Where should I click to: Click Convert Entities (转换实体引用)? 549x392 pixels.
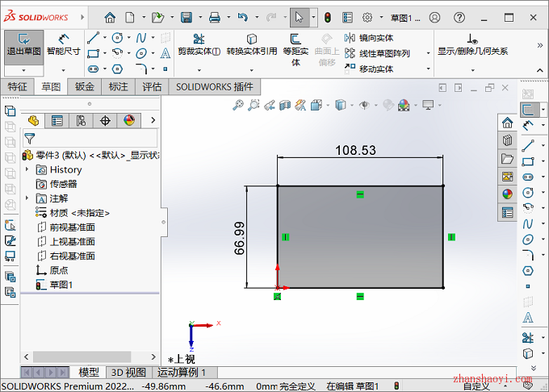(251, 45)
